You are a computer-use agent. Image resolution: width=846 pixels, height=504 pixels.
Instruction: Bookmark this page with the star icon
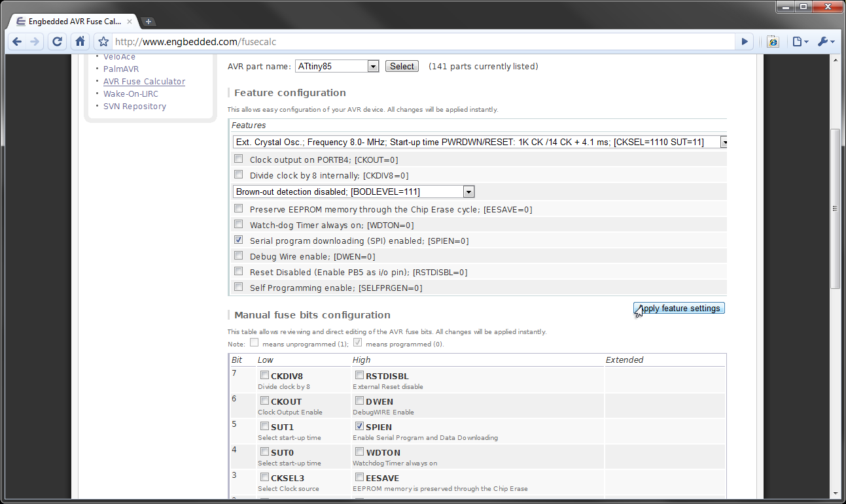103,42
